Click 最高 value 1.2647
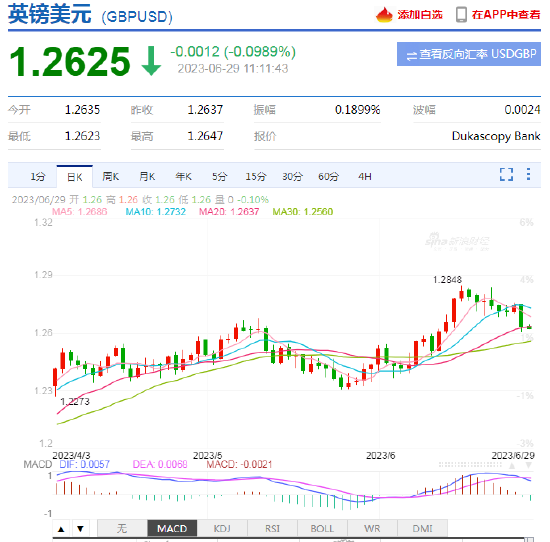This screenshot has height=542, width=550. 205,136
